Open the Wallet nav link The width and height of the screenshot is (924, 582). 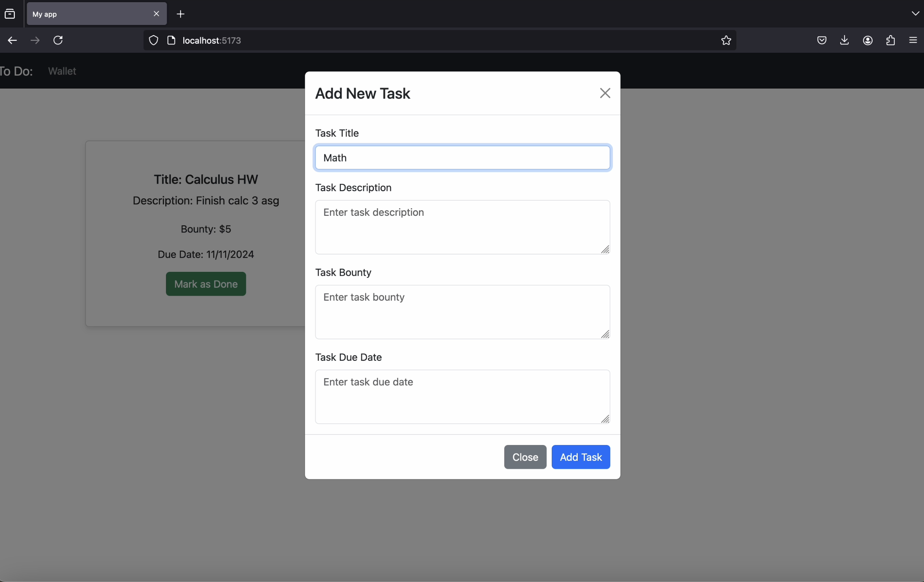pos(62,71)
